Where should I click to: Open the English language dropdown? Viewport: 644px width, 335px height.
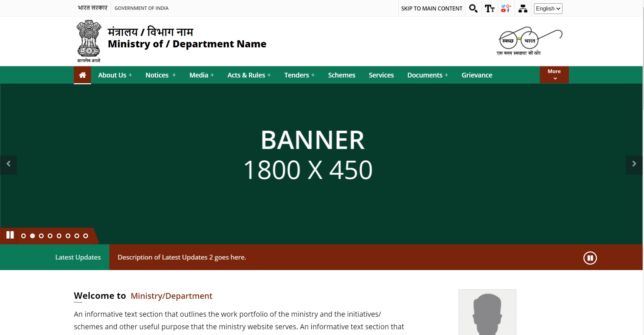548,8
